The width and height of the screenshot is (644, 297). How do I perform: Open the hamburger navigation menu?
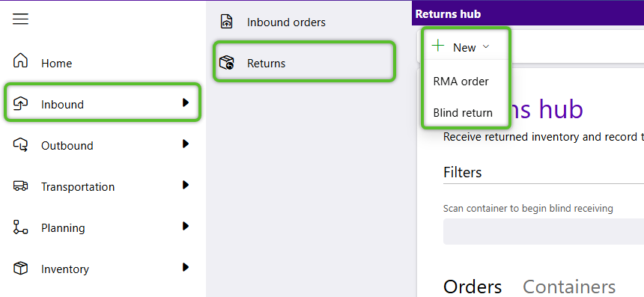point(20,19)
